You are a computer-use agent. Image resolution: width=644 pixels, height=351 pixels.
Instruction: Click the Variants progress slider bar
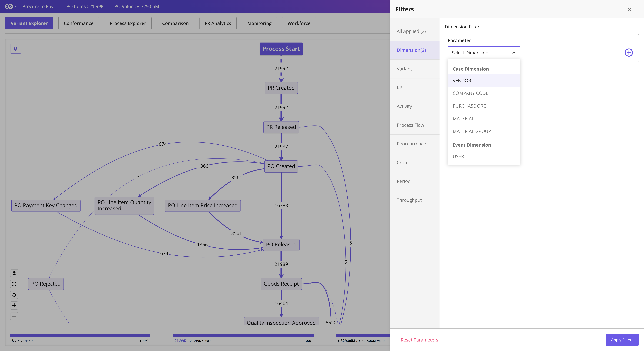point(80,335)
